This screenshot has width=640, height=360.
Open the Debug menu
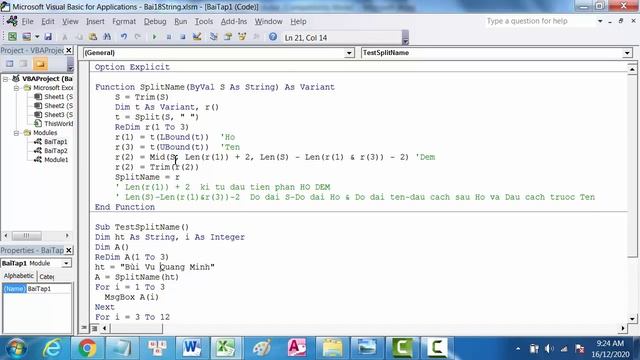(155, 21)
